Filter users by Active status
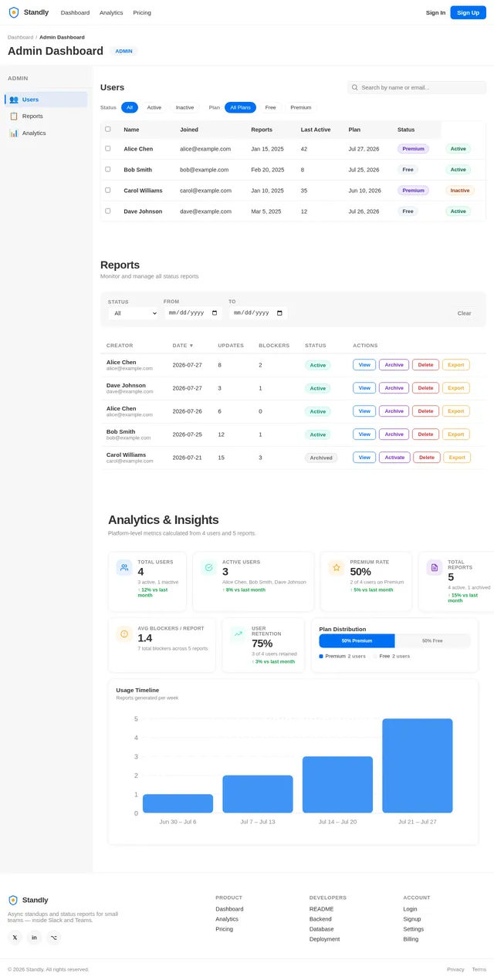The height and width of the screenshot is (980, 494). (x=154, y=107)
